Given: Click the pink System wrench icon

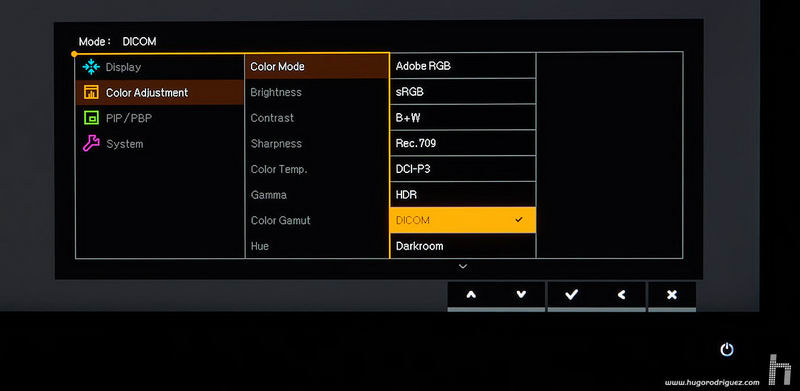Looking at the screenshot, I should (91, 143).
